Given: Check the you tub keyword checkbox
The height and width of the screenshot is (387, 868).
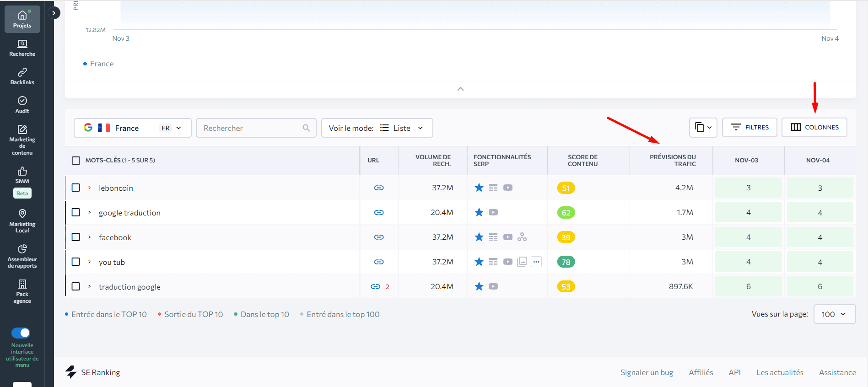Looking at the screenshot, I should [76, 262].
